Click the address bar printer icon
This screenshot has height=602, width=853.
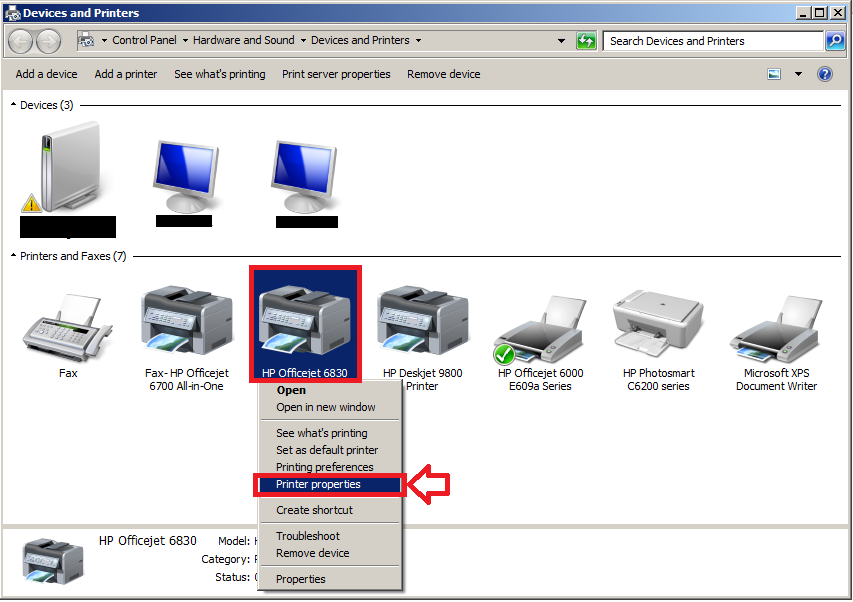coord(86,40)
